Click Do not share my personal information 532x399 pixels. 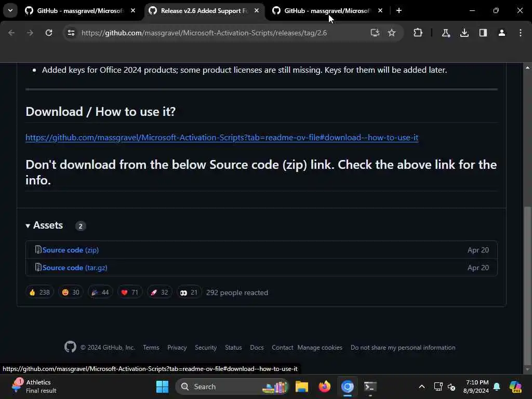click(403, 348)
